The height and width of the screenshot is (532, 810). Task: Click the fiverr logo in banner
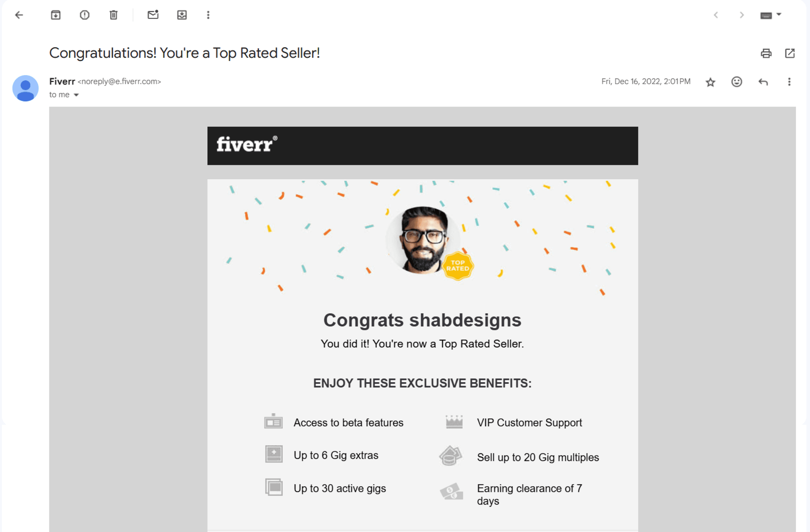click(x=247, y=144)
